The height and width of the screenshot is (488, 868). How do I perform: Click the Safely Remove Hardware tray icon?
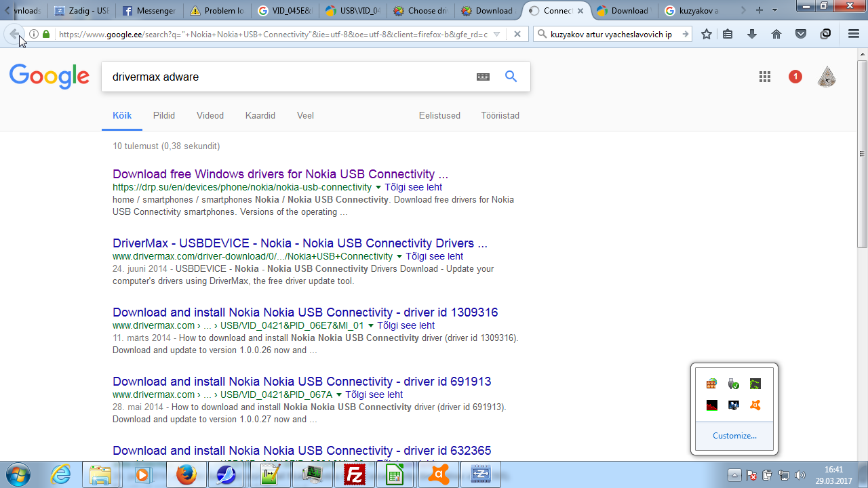(733, 384)
